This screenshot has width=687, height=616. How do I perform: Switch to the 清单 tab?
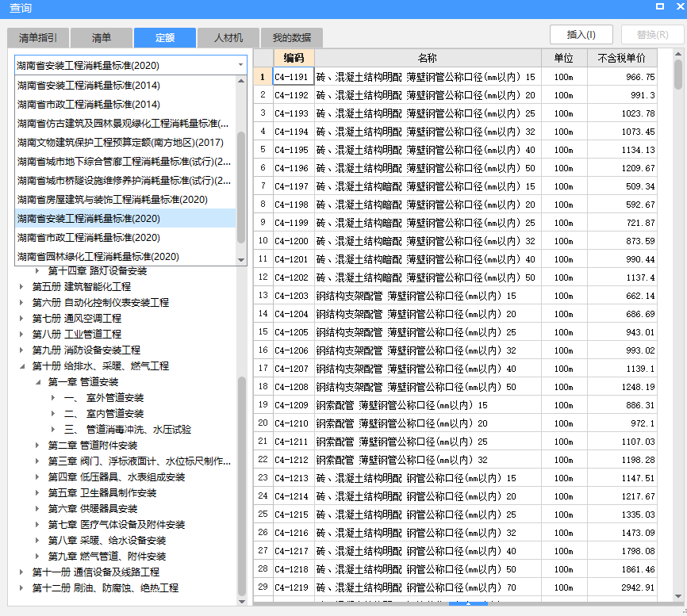(102, 37)
